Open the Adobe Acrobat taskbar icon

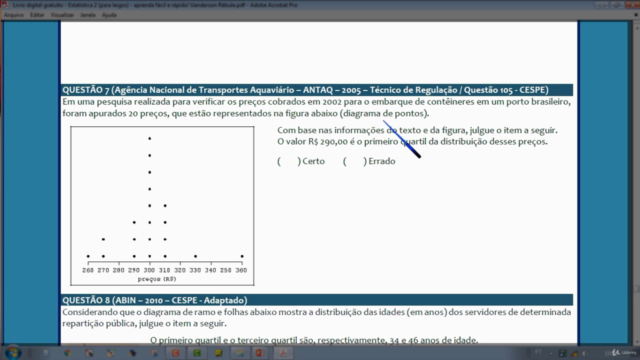pos(283,353)
